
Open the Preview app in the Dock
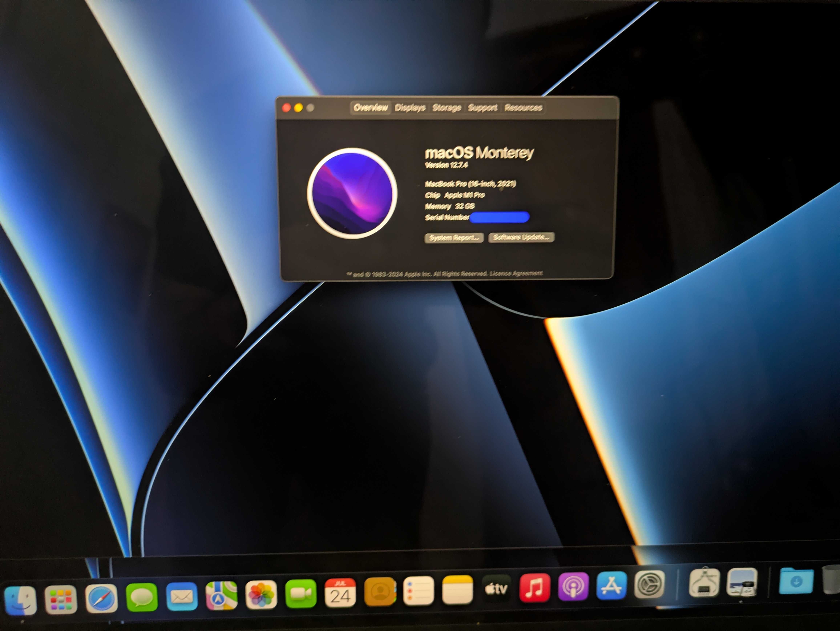click(742, 582)
